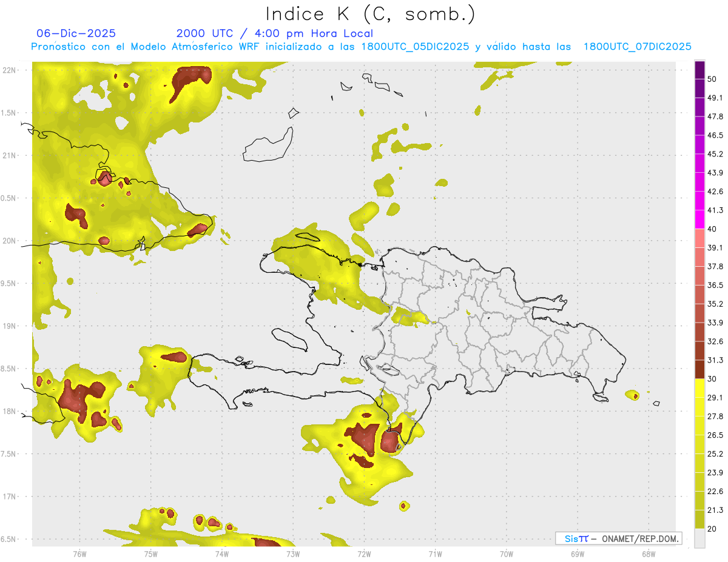Image resolution: width=728 pixels, height=562 pixels.
Task: Click the '6.5N' latitude axis label
Action: [x=10, y=539]
